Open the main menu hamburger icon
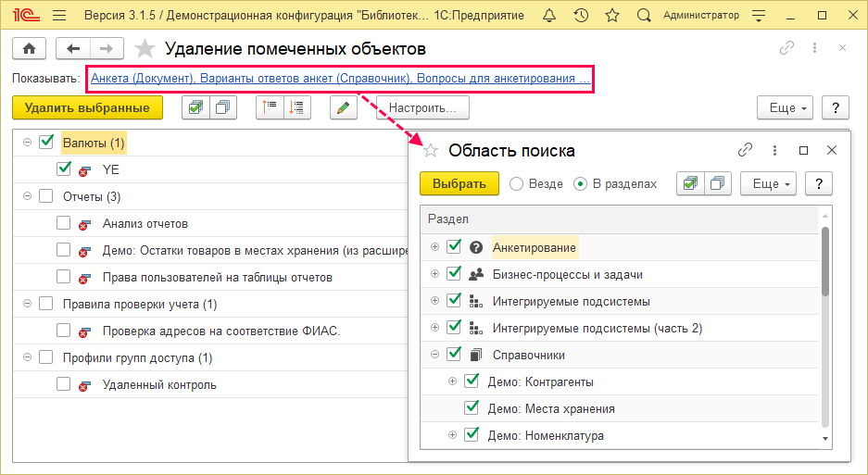868x475 pixels. click(59, 16)
